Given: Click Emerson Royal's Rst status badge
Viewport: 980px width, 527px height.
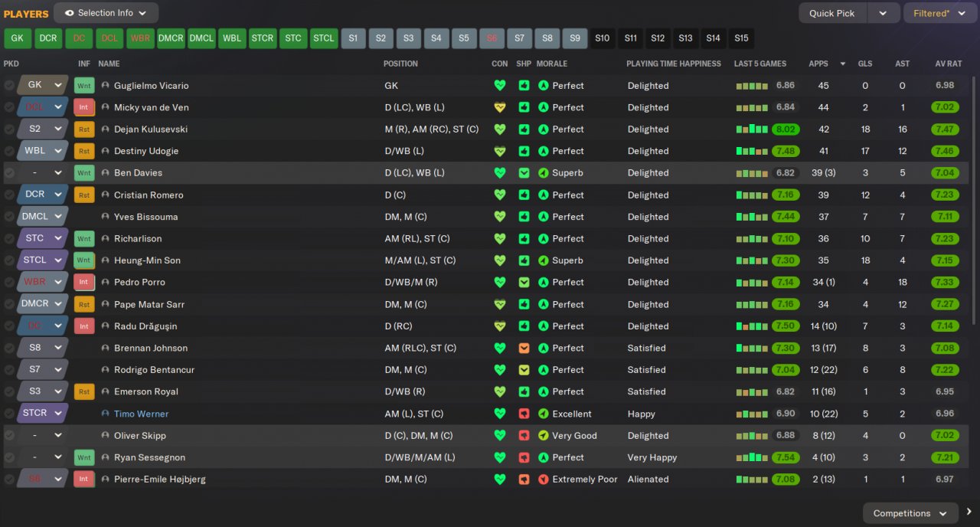Looking at the screenshot, I should tap(83, 391).
